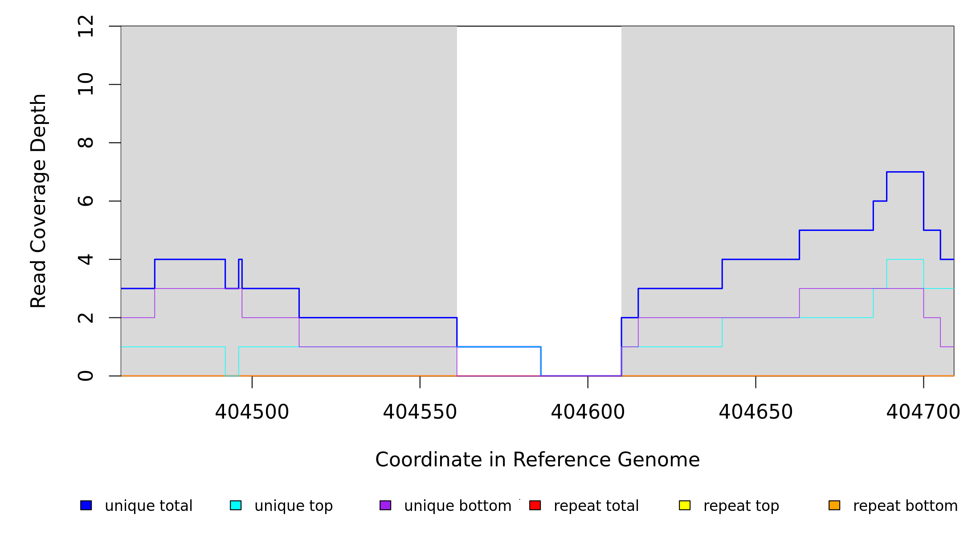Click the cyan unique top legend swatch
Viewport: 980px width, 535px height.
click(x=236, y=505)
